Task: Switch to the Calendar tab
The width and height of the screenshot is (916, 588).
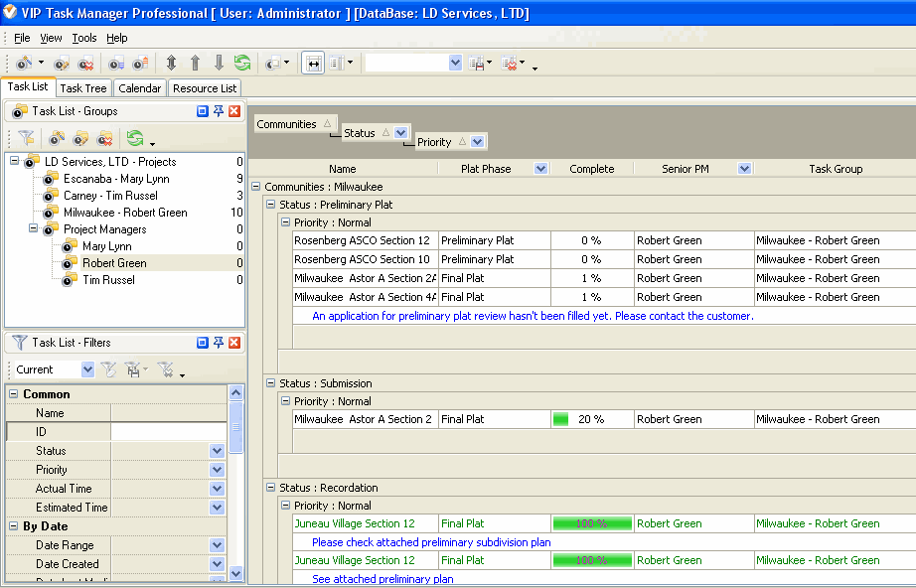Action: click(x=139, y=88)
